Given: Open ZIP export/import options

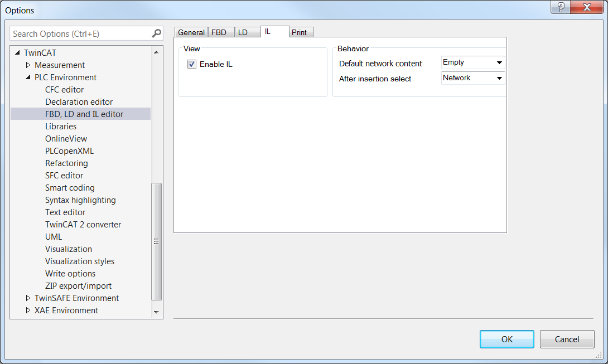Looking at the screenshot, I should [78, 286].
